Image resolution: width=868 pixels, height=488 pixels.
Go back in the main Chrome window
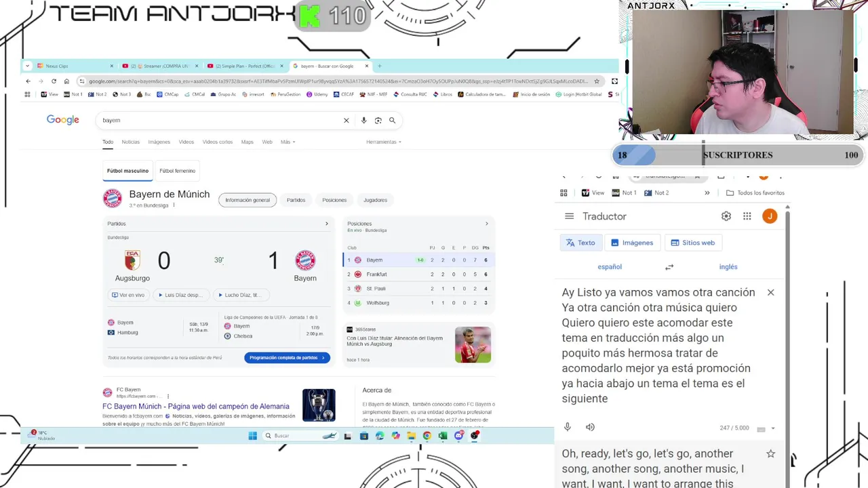(28, 81)
